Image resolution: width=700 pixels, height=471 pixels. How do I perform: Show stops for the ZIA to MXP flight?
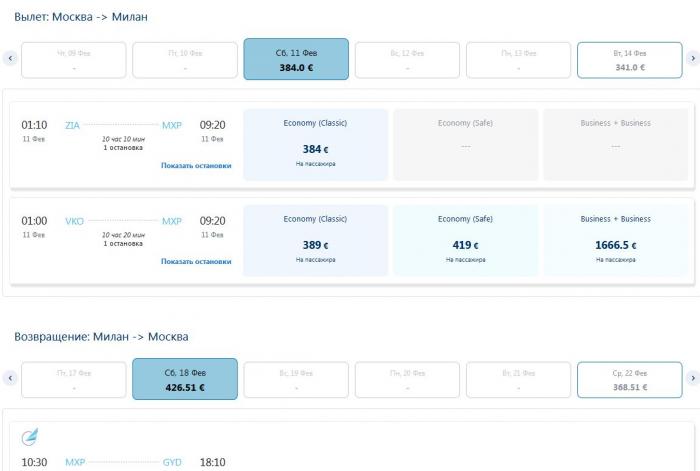tap(196, 166)
